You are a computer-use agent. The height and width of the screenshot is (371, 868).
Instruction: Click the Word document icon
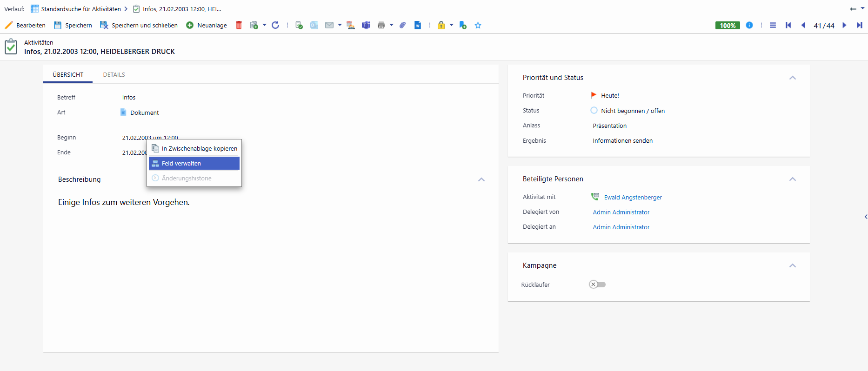pyautogui.click(x=418, y=25)
